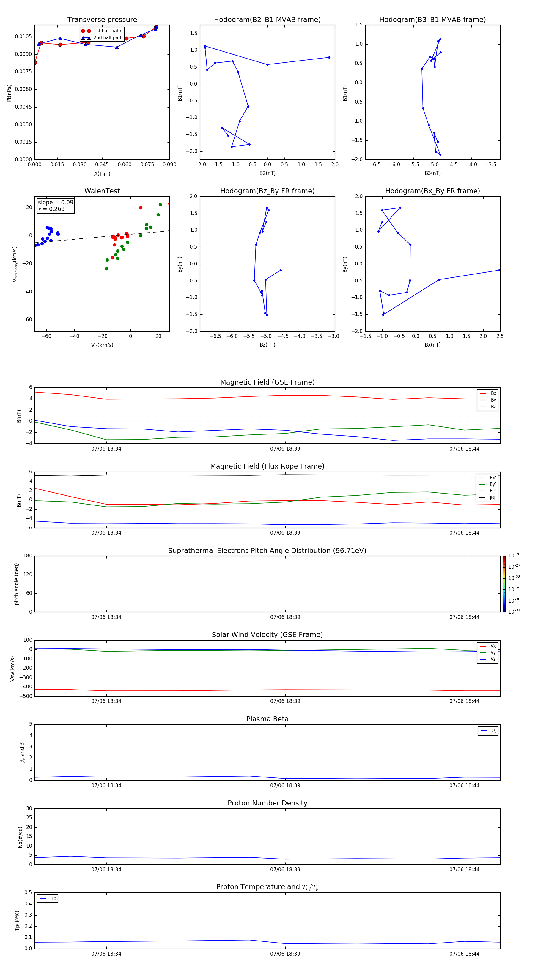
Task: Click the 'Magnetic Field (GSE Frame)' title
Action: click(x=267, y=382)
